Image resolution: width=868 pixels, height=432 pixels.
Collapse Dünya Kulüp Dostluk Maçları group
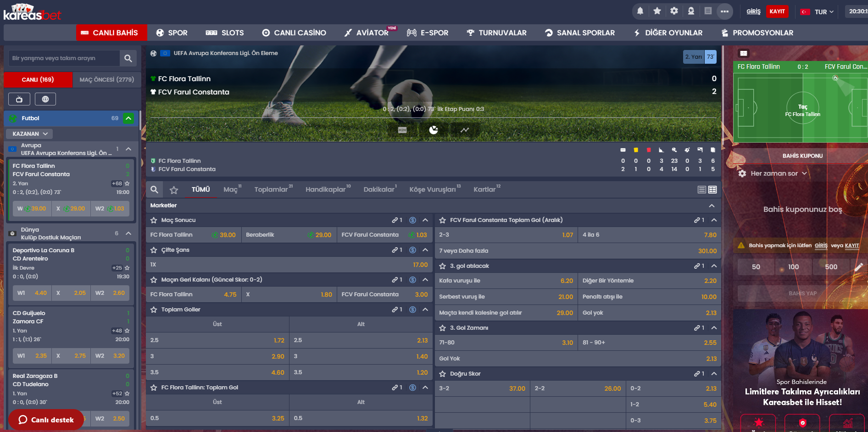click(128, 233)
